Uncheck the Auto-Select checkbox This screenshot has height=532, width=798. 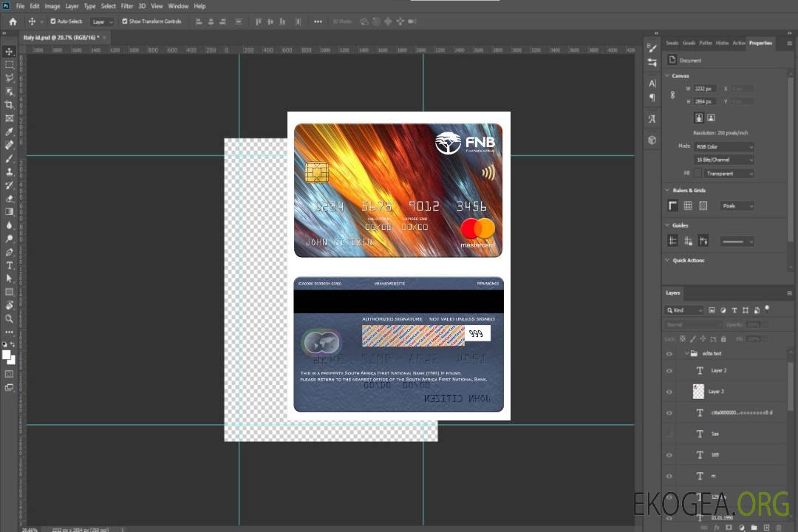[x=53, y=21]
